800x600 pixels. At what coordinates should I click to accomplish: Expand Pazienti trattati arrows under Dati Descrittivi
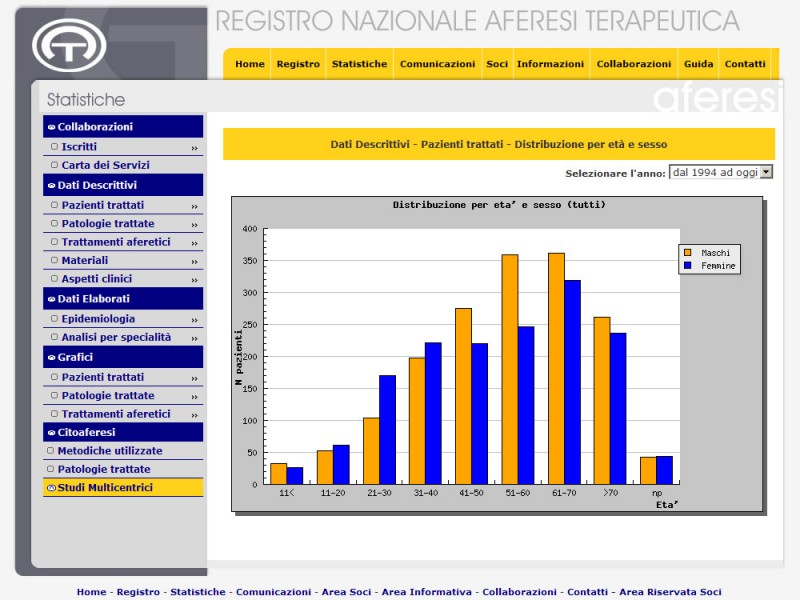(x=194, y=207)
